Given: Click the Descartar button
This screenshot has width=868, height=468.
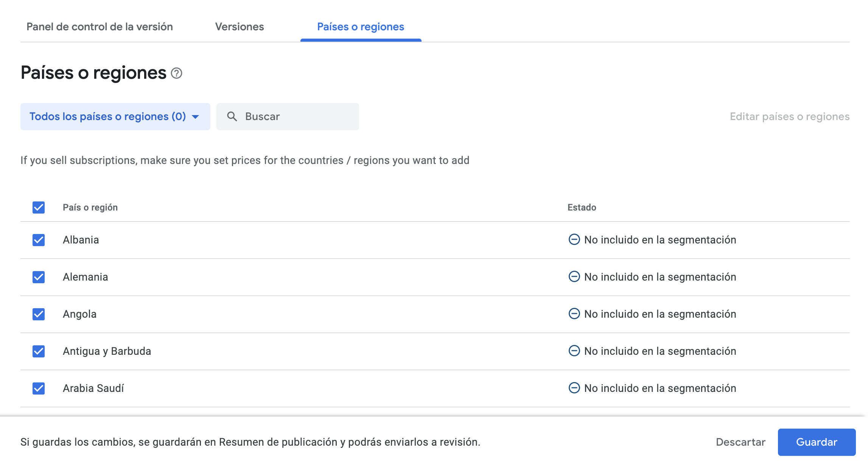Looking at the screenshot, I should [x=740, y=442].
